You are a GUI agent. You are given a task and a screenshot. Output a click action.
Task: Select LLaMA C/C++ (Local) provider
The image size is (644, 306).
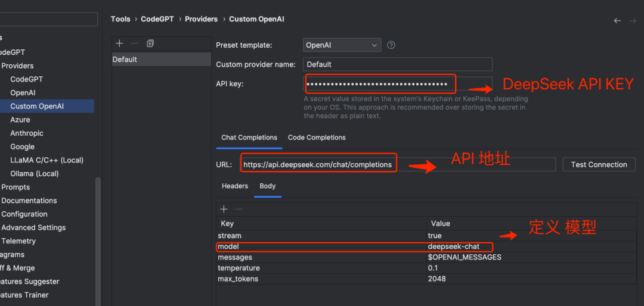[47, 160]
